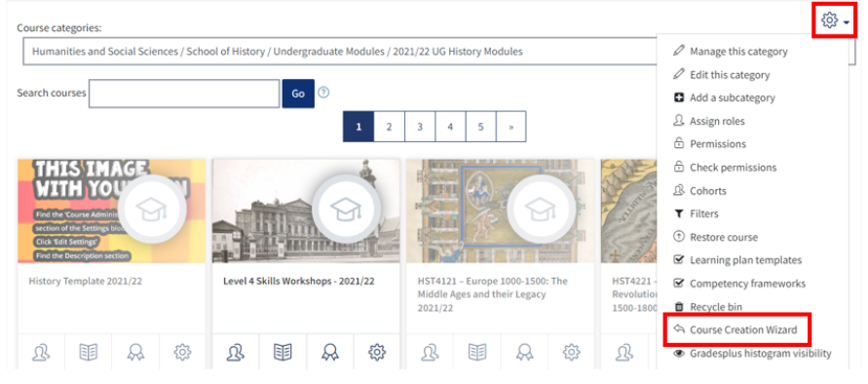Image resolution: width=868 pixels, height=384 pixels.
Task: Open Competency frameworks entry
Action: [x=748, y=284]
